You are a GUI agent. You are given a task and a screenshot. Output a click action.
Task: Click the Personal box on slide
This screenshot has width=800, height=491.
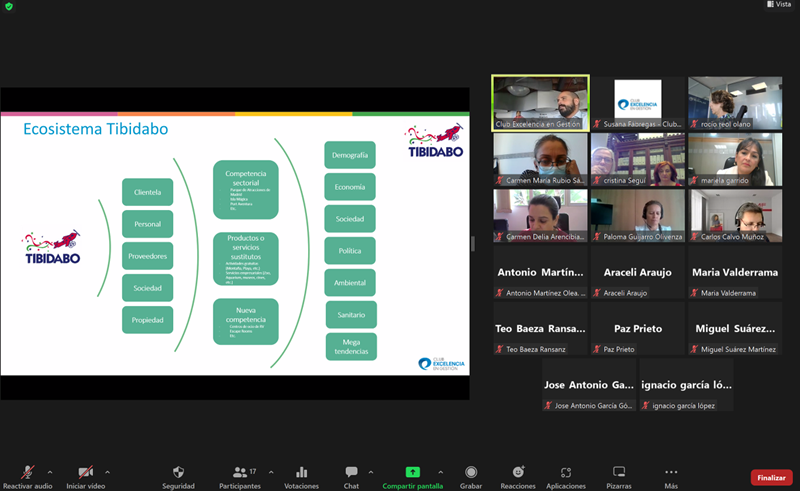(x=147, y=224)
